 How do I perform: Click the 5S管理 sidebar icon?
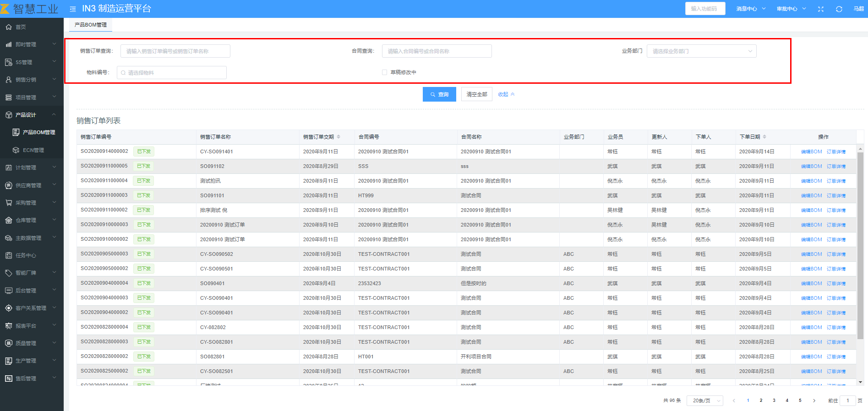click(9, 62)
